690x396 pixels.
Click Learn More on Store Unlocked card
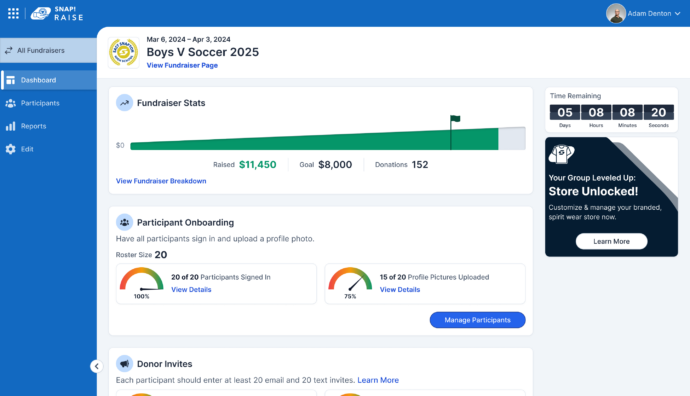(611, 241)
